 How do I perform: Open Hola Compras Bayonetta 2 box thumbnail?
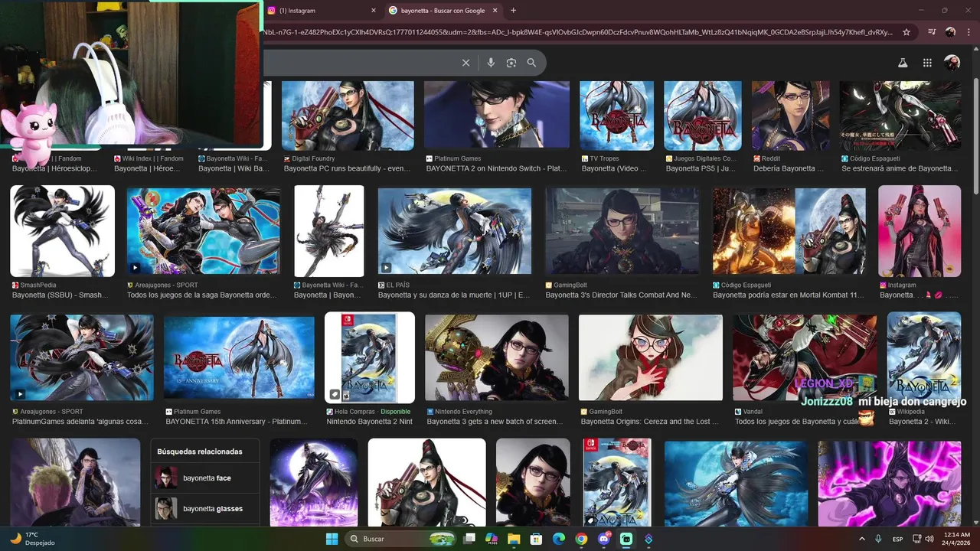[x=370, y=357]
